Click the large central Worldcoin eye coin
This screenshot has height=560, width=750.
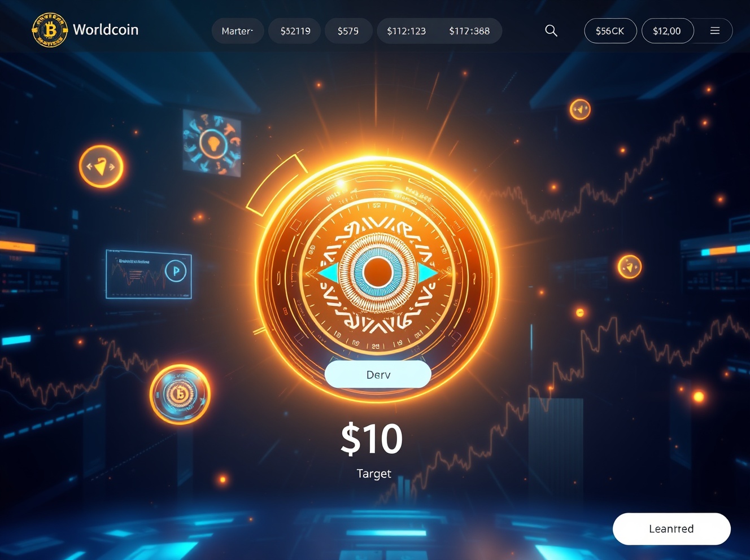(377, 273)
